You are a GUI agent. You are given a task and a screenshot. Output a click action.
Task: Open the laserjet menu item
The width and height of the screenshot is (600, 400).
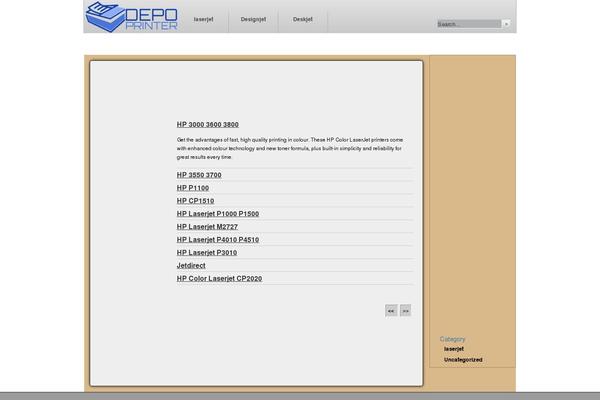(203, 19)
